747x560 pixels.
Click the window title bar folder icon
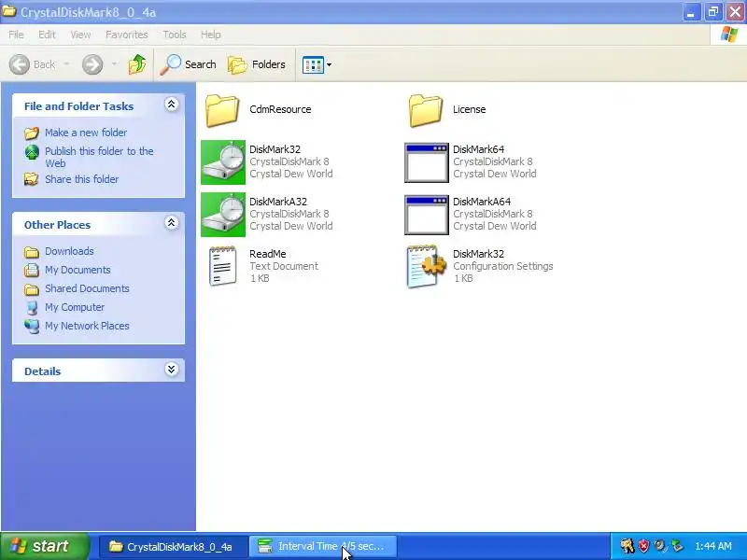click(x=9, y=11)
